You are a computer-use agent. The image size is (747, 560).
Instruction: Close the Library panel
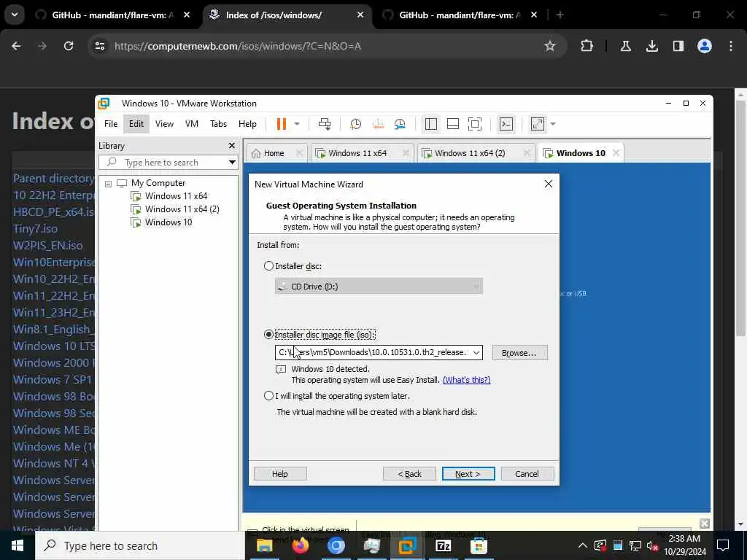click(x=231, y=146)
